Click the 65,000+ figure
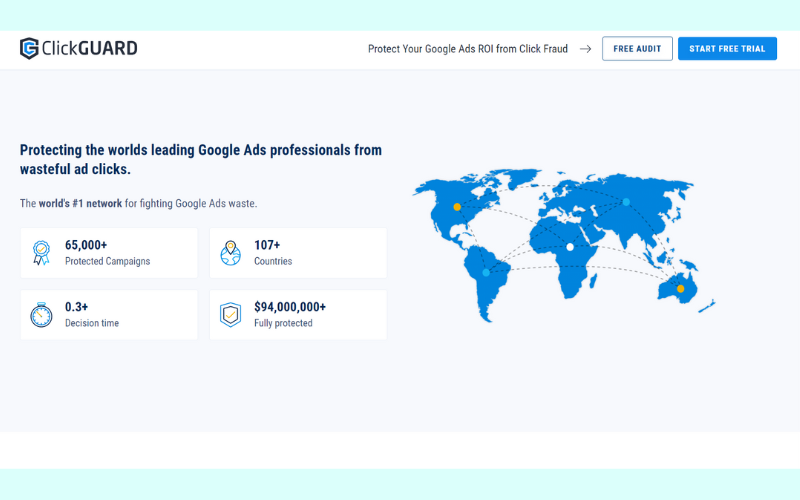This screenshot has height=500, width=800. 86,245
